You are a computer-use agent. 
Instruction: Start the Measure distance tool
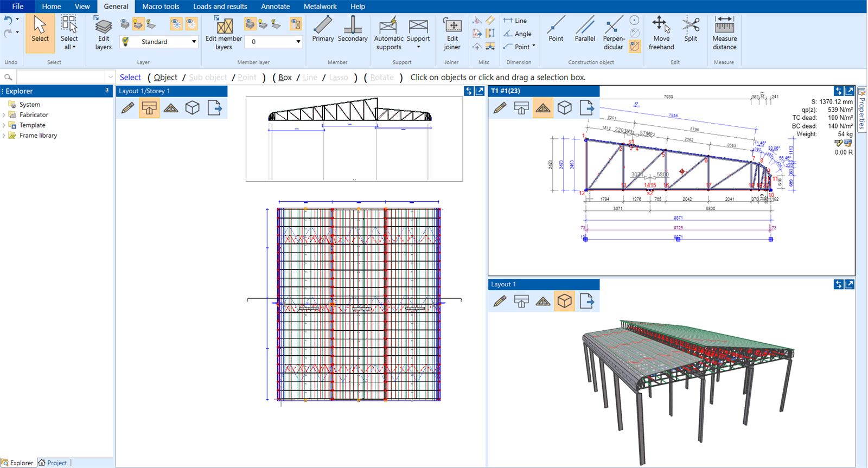click(724, 33)
